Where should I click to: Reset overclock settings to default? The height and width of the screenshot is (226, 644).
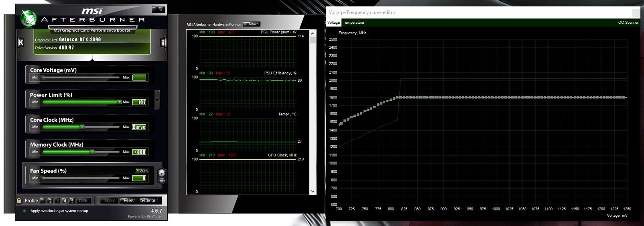click(x=129, y=200)
